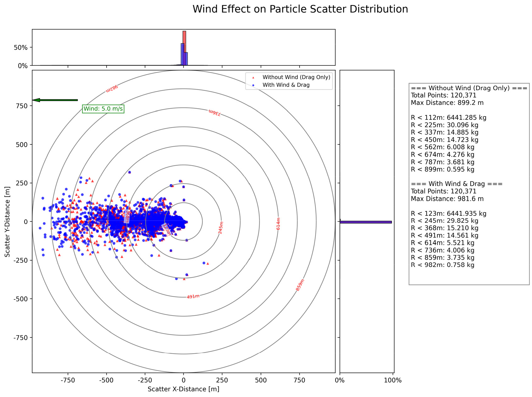The width and height of the screenshot is (532, 397).
Task: Click the 491m ring label
Action: click(193, 297)
